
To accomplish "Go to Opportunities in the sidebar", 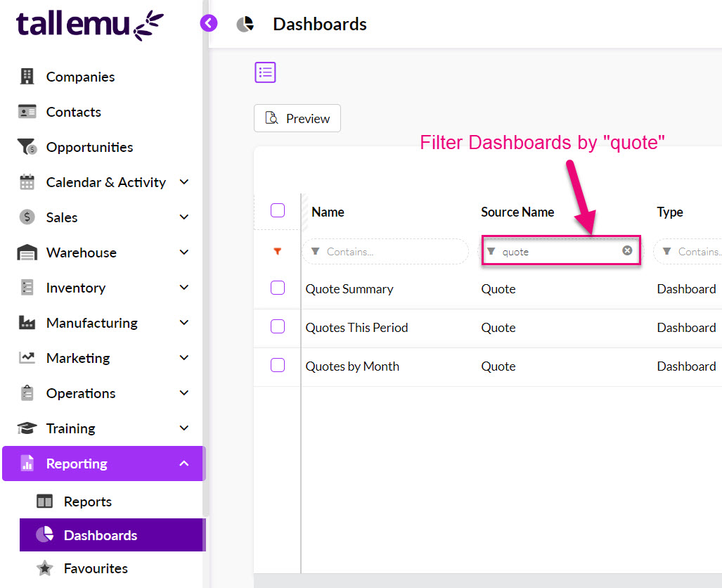I will coord(89,147).
